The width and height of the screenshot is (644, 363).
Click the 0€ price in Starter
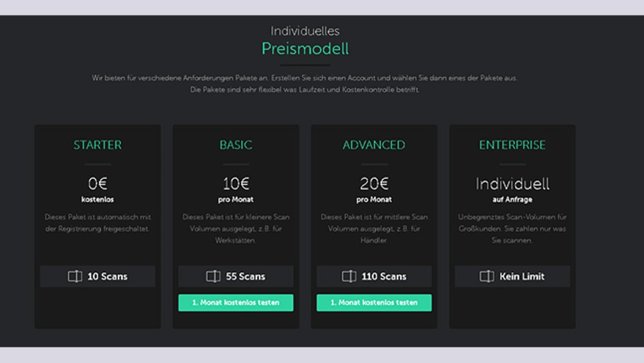pyautogui.click(x=97, y=184)
